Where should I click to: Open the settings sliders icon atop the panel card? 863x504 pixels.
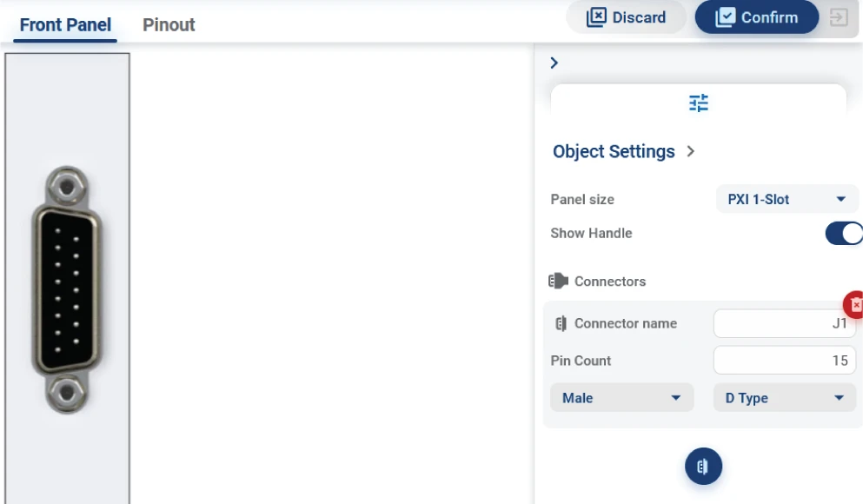point(697,102)
